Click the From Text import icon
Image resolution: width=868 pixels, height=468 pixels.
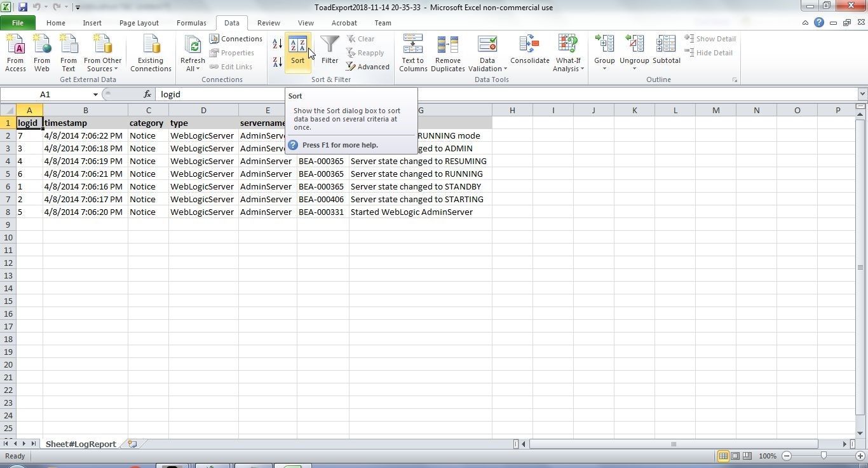(x=68, y=53)
